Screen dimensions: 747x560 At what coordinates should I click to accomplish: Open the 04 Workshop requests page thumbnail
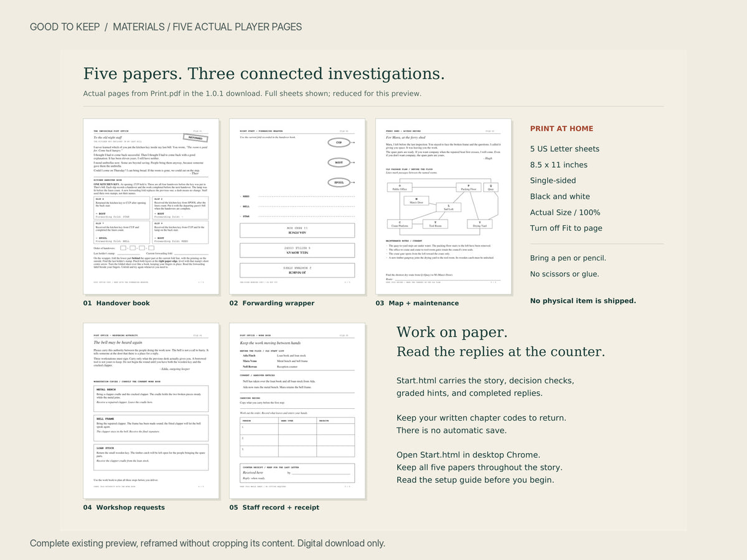tap(151, 411)
